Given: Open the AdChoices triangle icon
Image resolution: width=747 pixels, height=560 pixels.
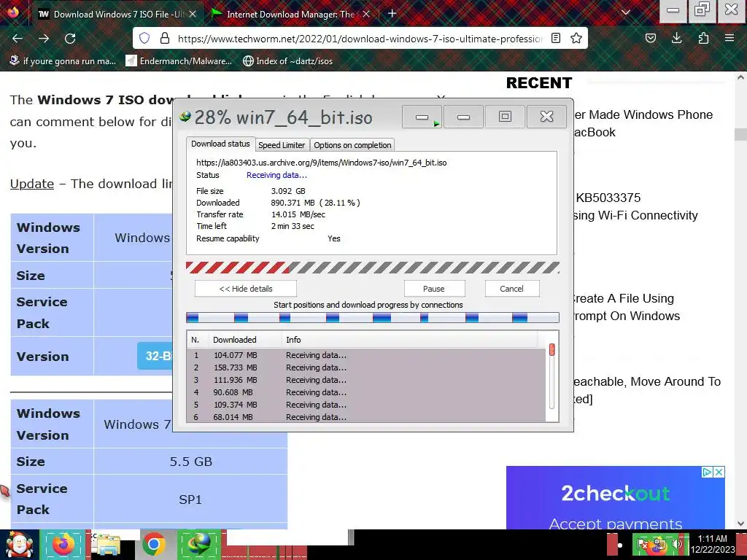Looking at the screenshot, I should click(708, 472).
